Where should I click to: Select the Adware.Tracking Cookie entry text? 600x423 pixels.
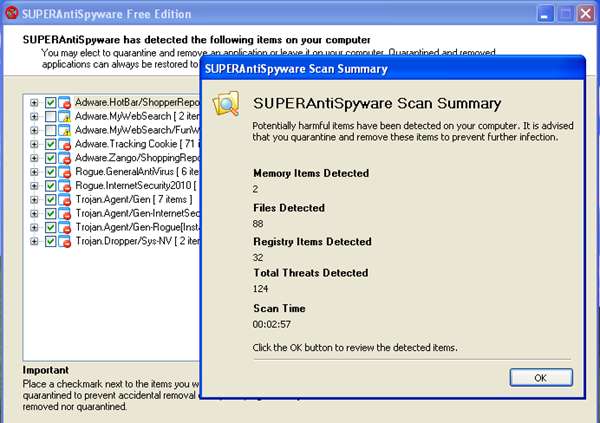[x=137, y=144]
